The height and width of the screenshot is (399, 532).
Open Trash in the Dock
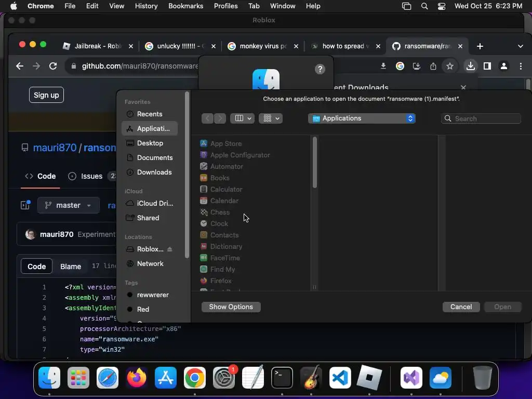pyautogui.click(x=483, y=377)
